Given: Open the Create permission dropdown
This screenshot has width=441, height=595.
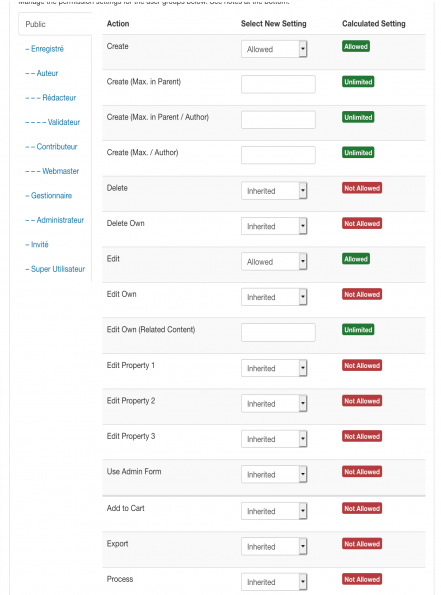Looking at the screenshot, I should point(274,49).
